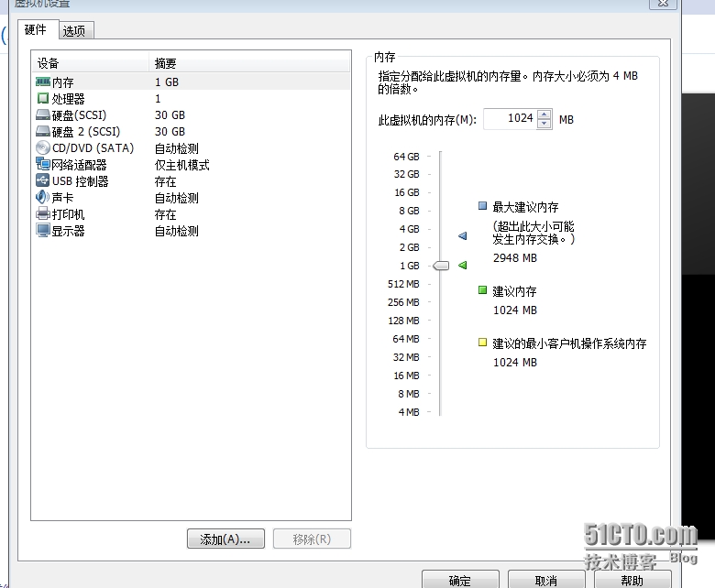
Task: Click the yellow minimum guest OS memory square
Action: [x=482, y=342]
